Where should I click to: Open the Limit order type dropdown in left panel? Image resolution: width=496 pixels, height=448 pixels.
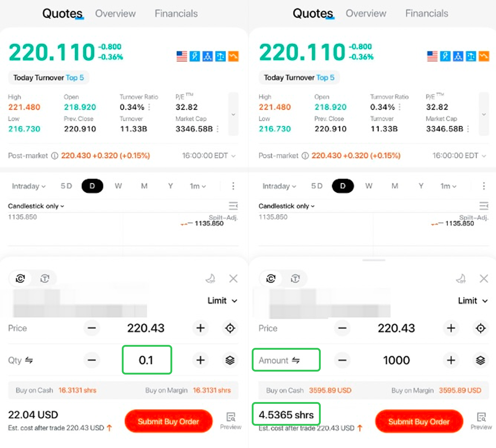click(222, 301)
